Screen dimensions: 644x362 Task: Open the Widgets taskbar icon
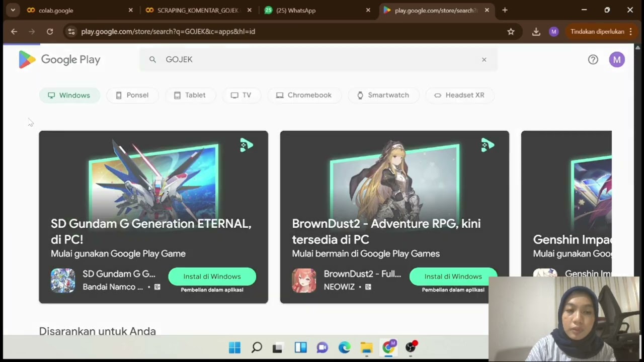301,347
